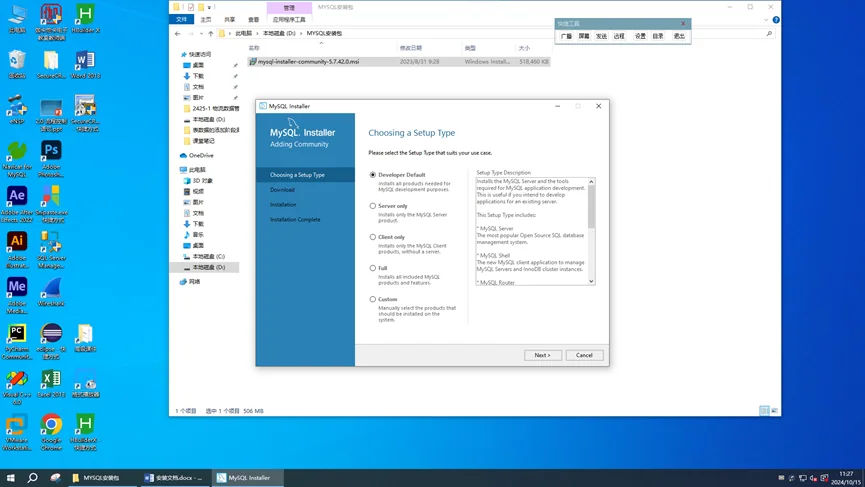Open the 文件 tab in Explorer ribbon
The height and width of the screenshot is (487, 865).
(x=181, y=19)
